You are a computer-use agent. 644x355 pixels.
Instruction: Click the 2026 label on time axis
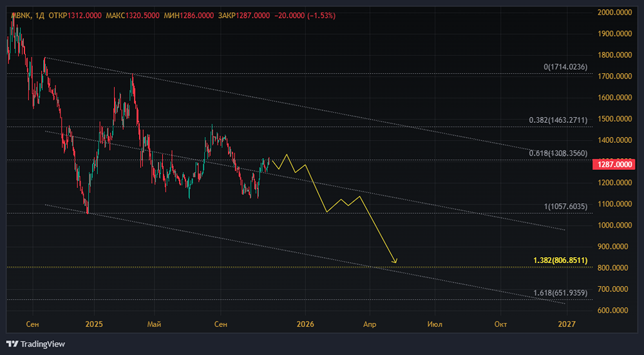point(305,324)
